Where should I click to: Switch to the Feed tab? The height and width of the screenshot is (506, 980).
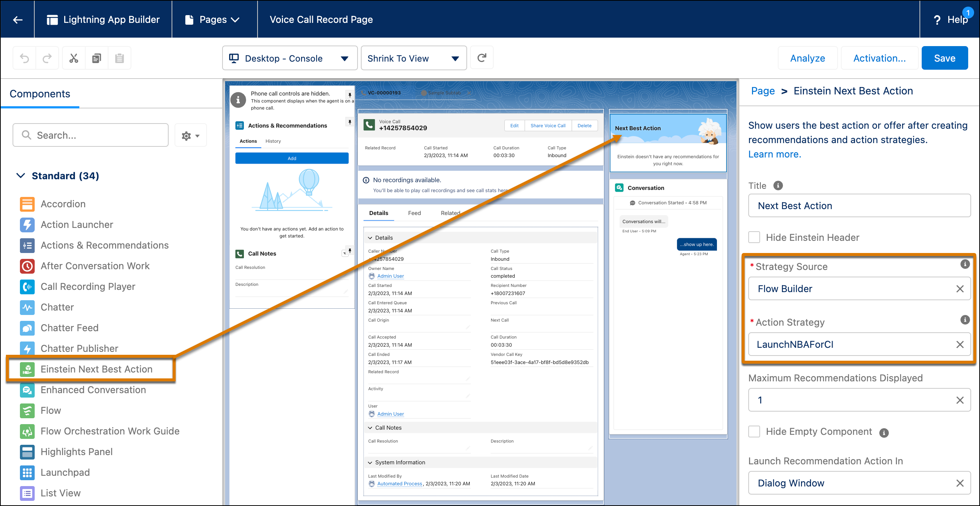414,213
